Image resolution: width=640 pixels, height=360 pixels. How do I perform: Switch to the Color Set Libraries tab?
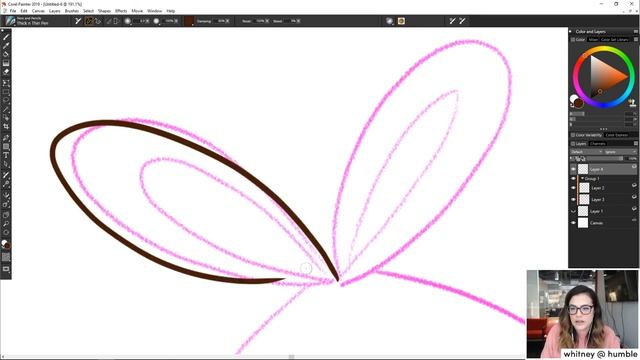[x=614, y=40]
